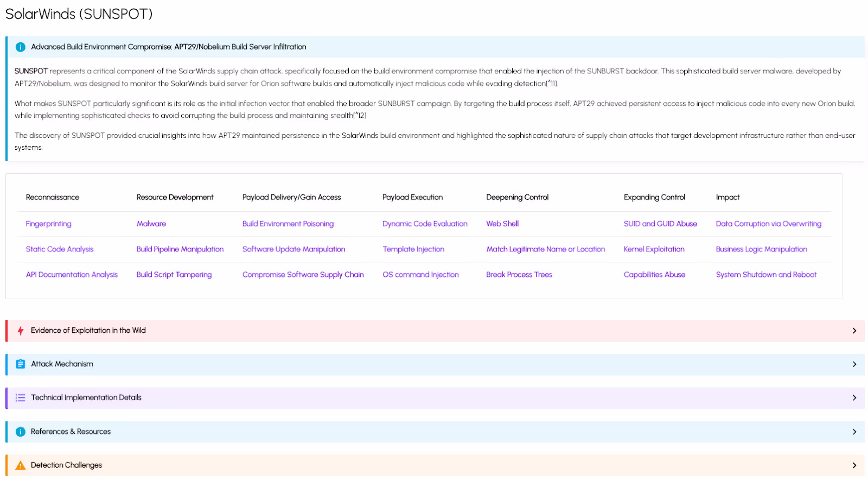Click the Technical Implementation Details title
Viewport: 868px width, 480px height.
[x=86, y=398]
